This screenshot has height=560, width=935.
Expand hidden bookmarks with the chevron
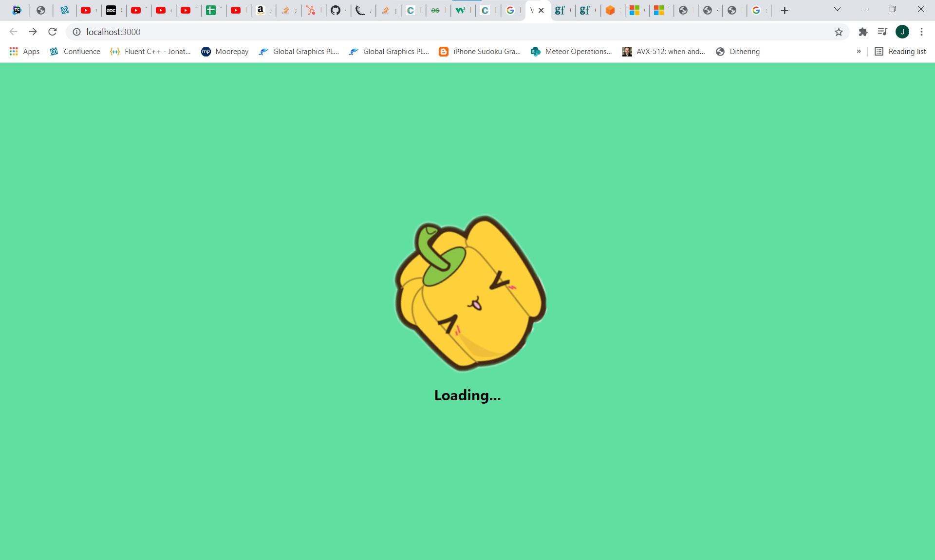859,52
